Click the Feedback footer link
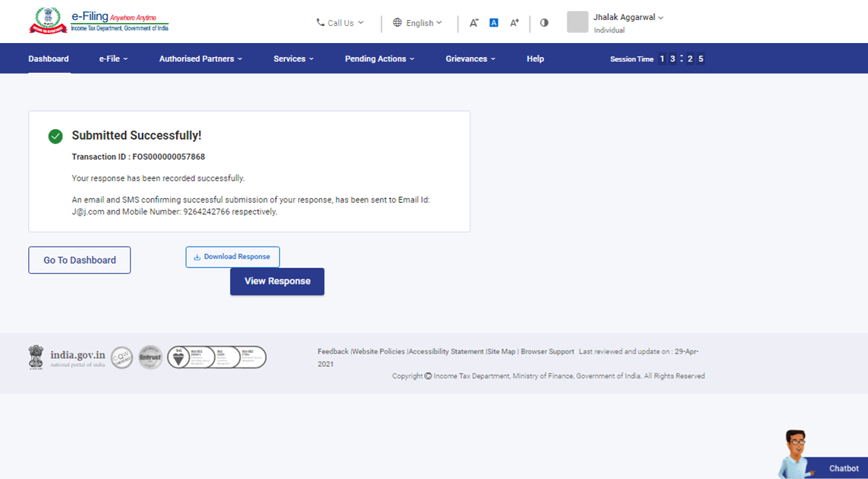 click(333, 351)
